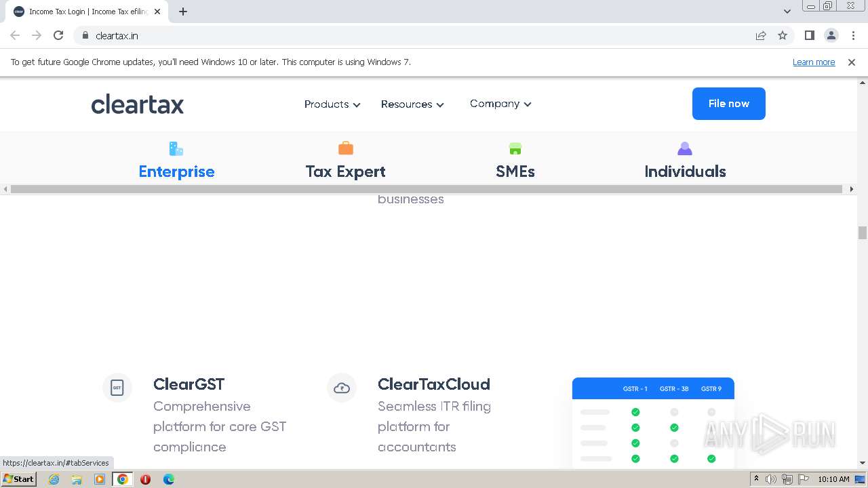
Task: Open the Learn more link
Action: click(814, 62)
